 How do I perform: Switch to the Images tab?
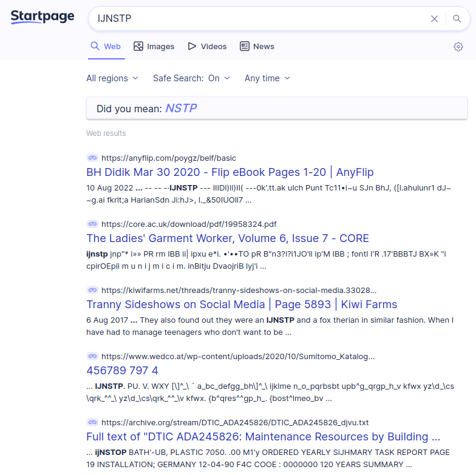click(154, 46)
